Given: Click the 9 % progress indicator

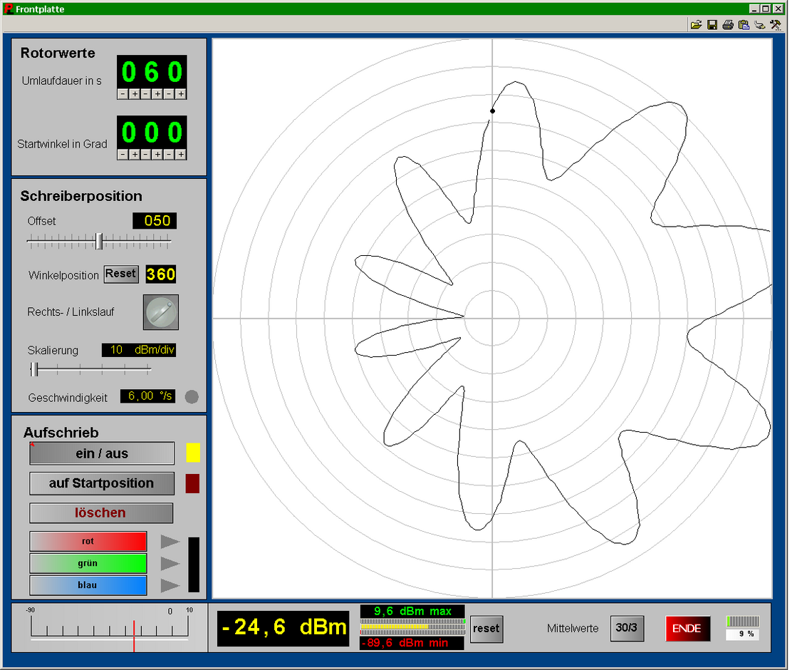Looking at the screenshot, I should (x=743, y=627).
